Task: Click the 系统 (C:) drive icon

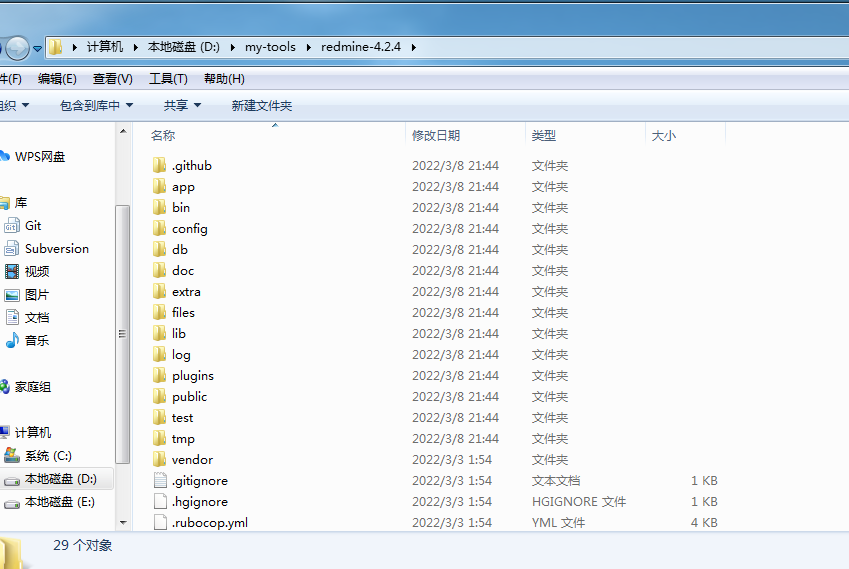Action: [12, 456]
